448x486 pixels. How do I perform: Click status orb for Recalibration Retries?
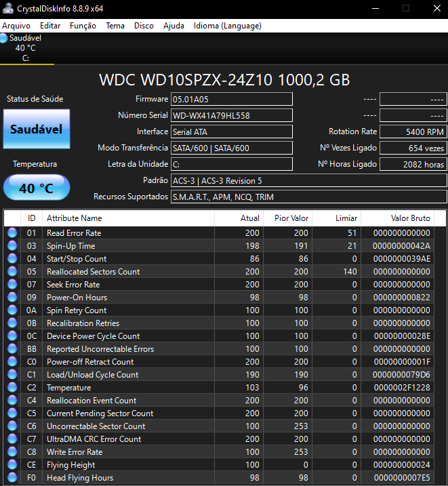click(x=12, y=323)
